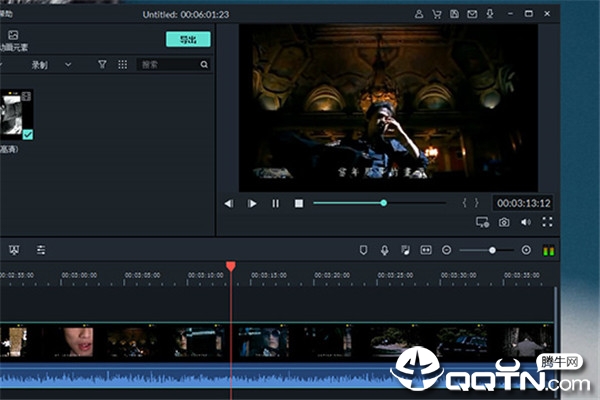Screen dimensions: 600x400
Task: Click the green export button
Action: [187, 39]
